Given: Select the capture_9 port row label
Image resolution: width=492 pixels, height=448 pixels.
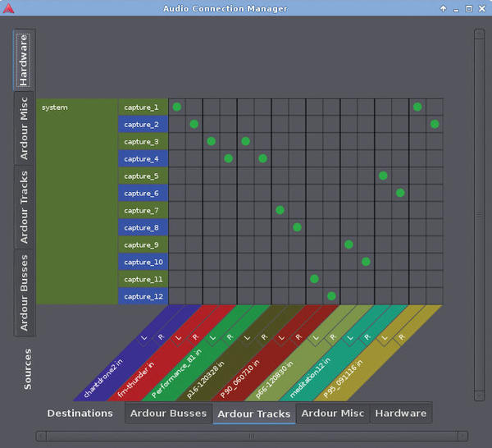Looking at the screenshot, I should 143,245.
